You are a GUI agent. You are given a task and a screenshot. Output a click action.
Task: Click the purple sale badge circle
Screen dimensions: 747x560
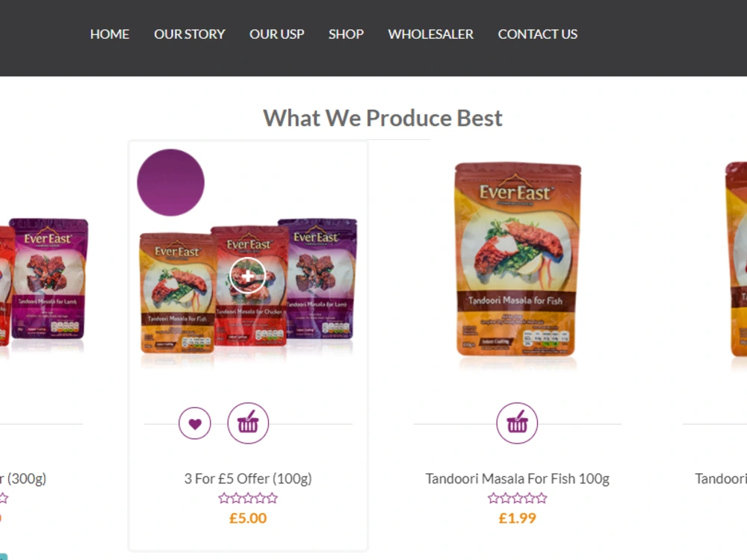pos(170,182)
